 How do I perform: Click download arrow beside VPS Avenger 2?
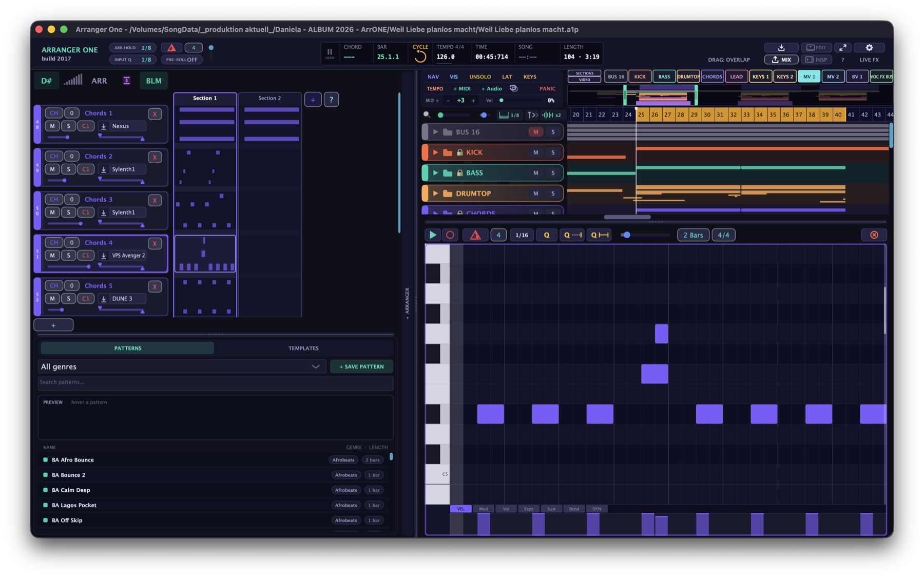[104, 256]
